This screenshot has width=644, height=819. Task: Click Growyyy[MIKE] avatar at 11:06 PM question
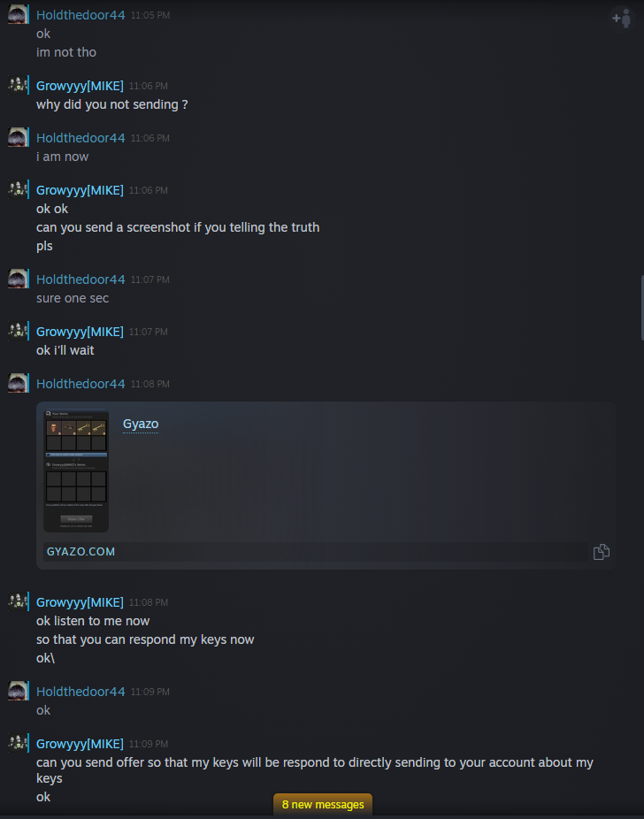18,85
